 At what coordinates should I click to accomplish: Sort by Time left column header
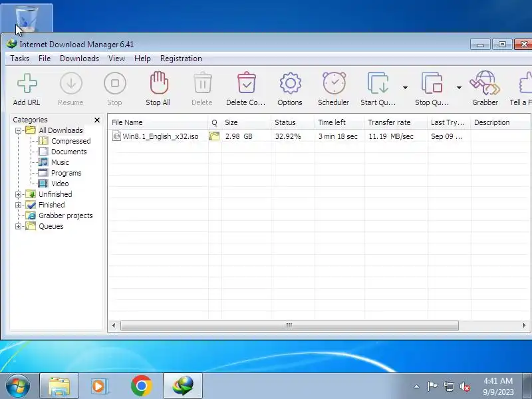point(339,122)
